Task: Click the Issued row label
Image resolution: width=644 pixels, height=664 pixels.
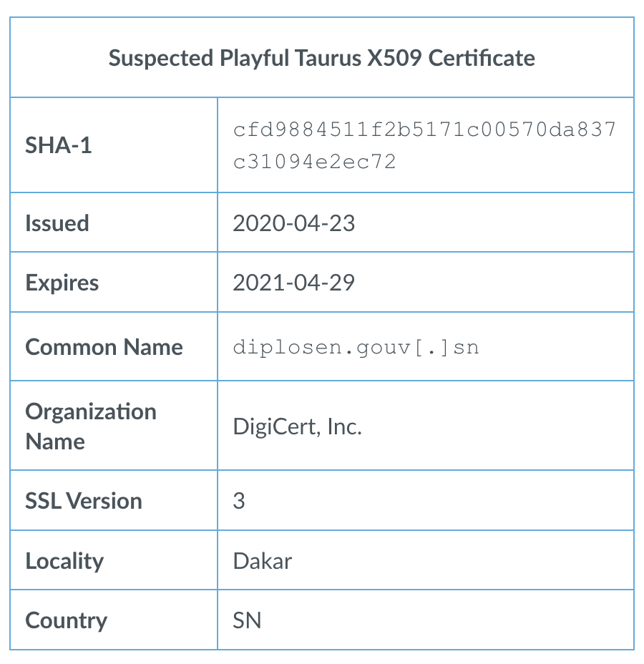Action: coord(57,223)
